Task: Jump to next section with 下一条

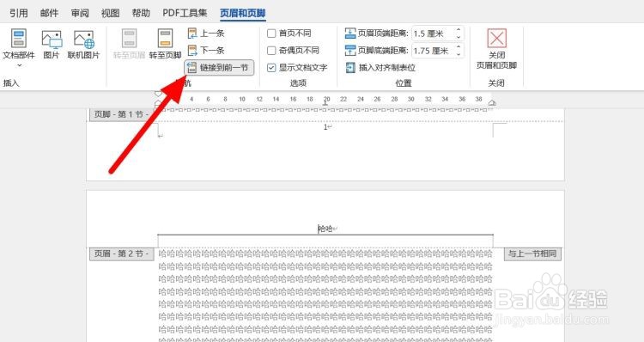Action: pyautogui.click(x=206, y=51)
